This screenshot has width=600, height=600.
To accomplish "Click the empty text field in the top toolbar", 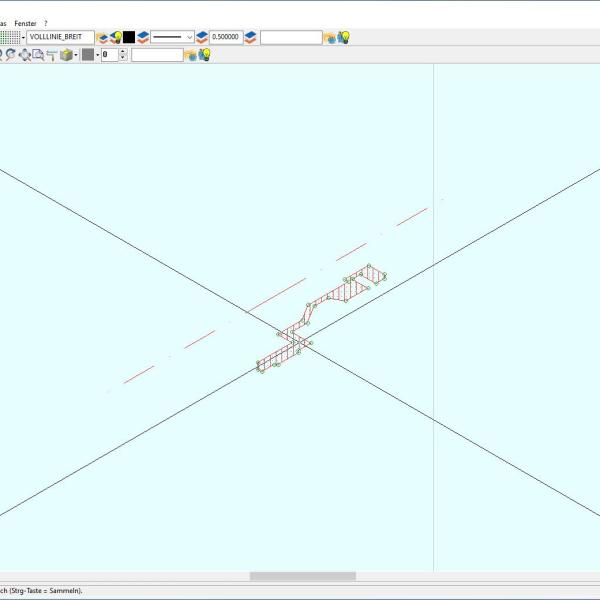I will [291, 38].
